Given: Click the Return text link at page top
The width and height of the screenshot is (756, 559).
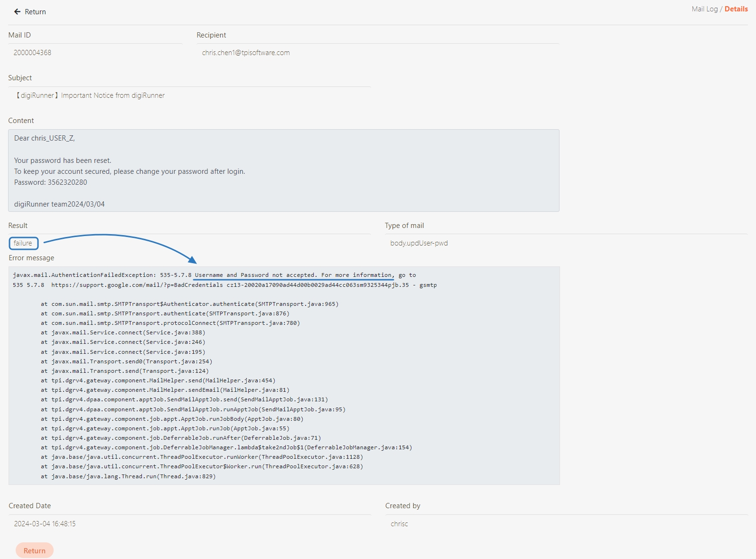Looking at the screenshot, I should point(35,12).
